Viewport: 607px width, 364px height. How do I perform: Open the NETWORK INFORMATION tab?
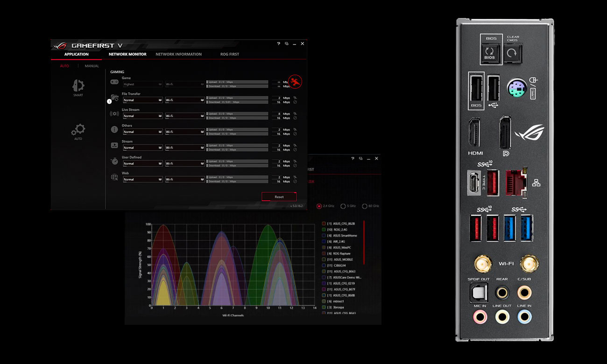coord(178,54)
